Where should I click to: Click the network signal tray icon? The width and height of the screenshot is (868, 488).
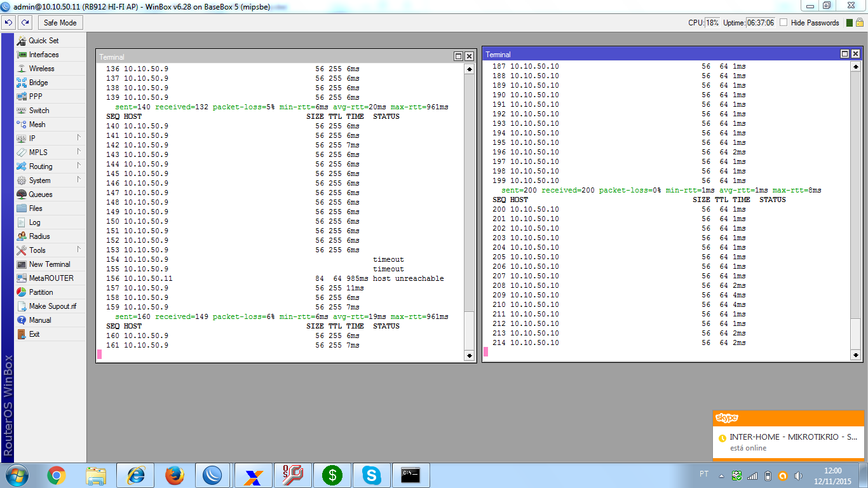coord(752,475)
